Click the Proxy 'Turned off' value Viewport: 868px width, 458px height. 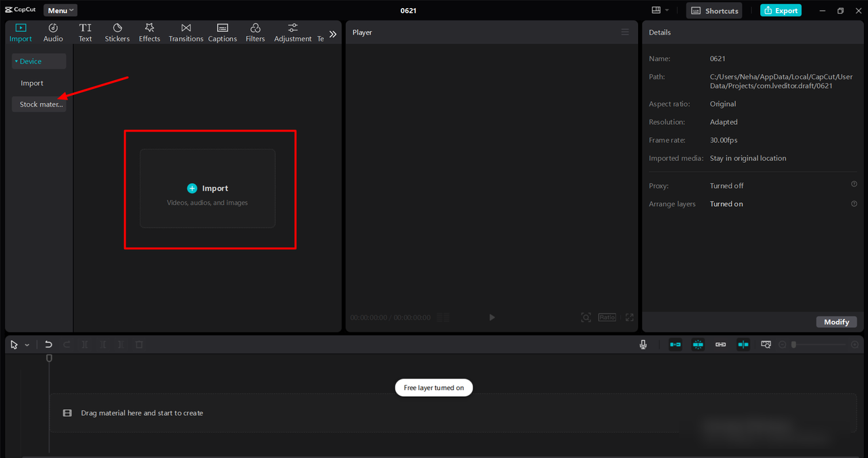[x=727, y=185]
